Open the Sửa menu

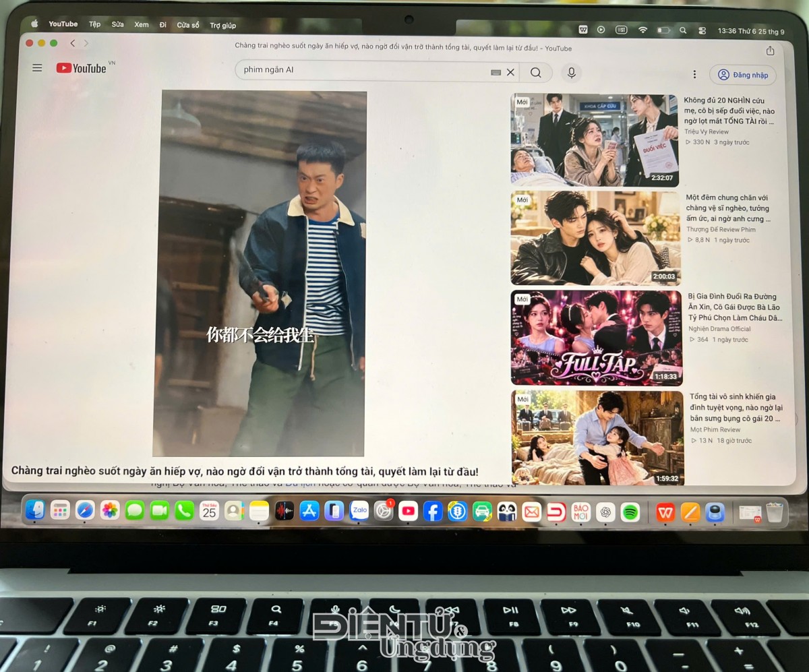click(118, 24)
